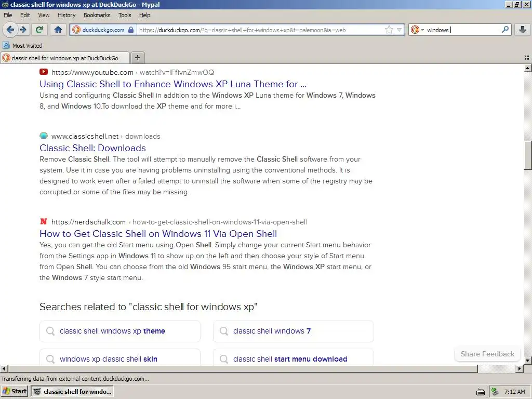The image size is (532, 399).
Task: Click the Nerdschalk N favicon
Action: (x=44, y=221)
